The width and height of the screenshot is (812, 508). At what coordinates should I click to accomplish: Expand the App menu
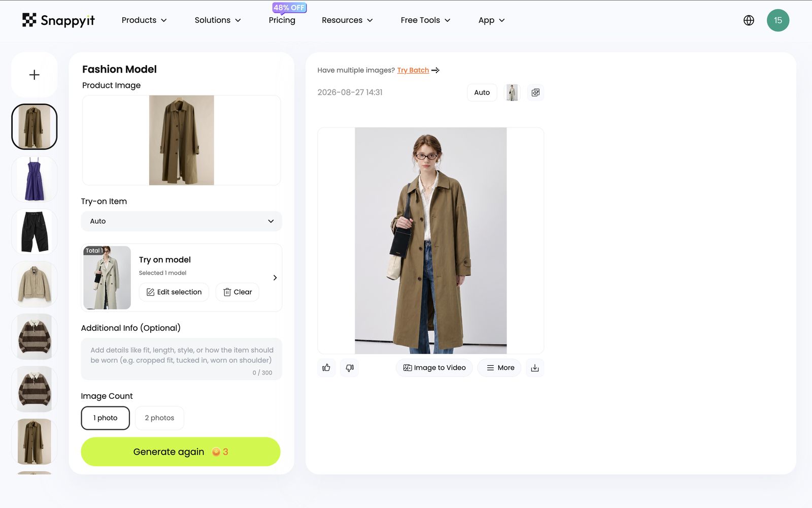[491, 20]
